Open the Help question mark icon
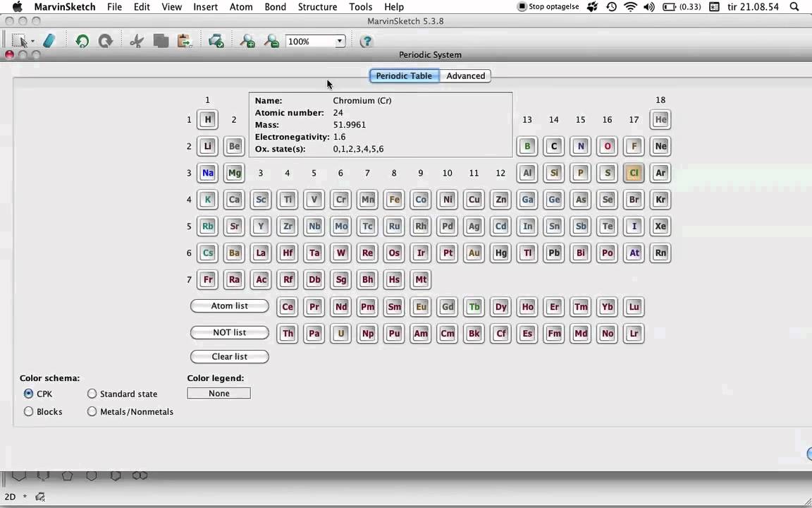Viewport: 812px width, 508px height. point(366,41)
